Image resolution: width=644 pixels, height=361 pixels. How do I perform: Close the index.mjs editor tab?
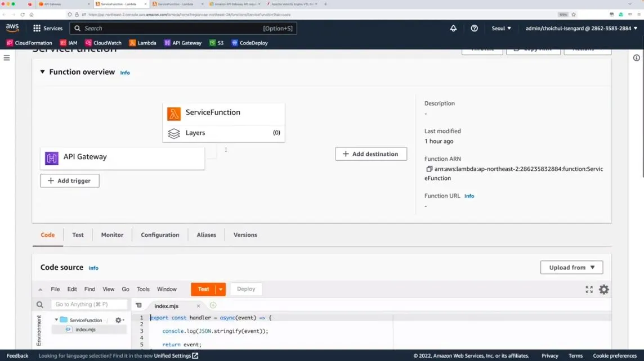point(198,306)
